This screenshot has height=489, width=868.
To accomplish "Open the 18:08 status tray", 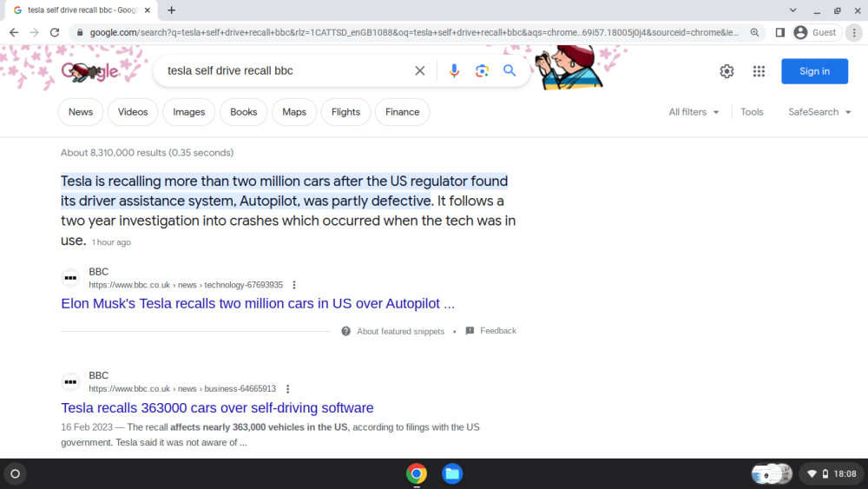I will [832, 473].
